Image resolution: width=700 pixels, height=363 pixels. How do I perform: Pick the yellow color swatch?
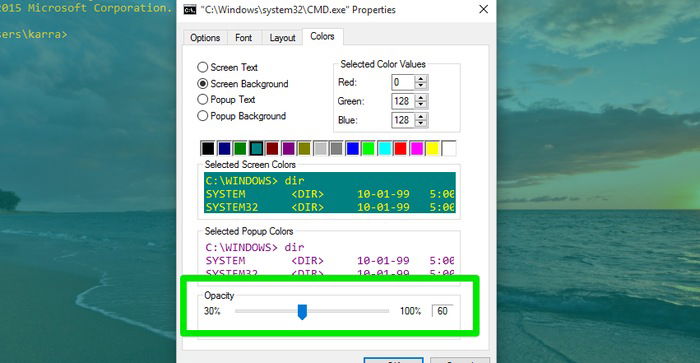tap(433, 148)
